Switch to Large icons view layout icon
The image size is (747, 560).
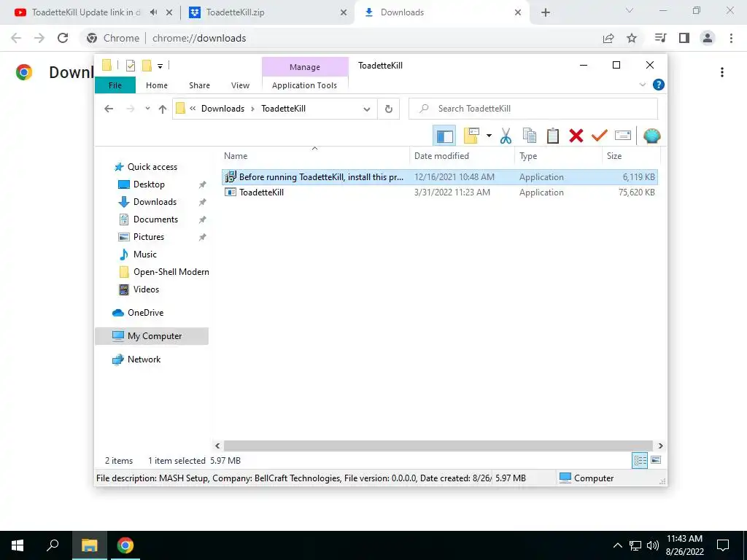click(656, 460)
